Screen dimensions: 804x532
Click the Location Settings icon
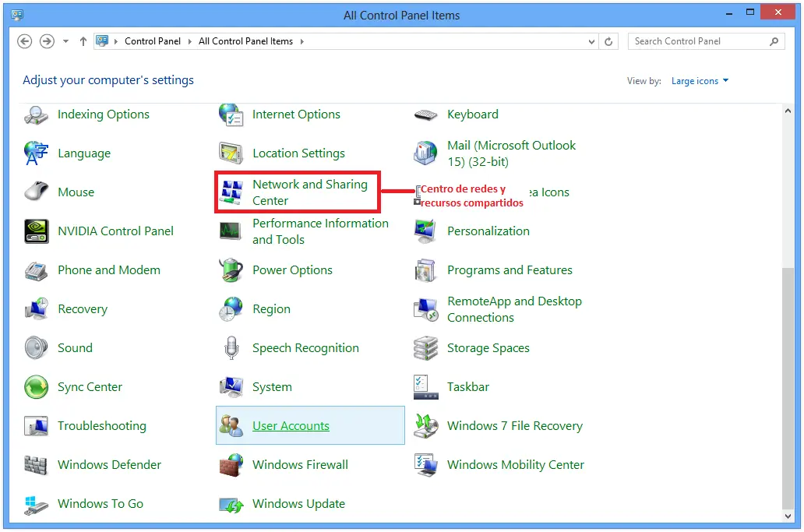point(231,153)
